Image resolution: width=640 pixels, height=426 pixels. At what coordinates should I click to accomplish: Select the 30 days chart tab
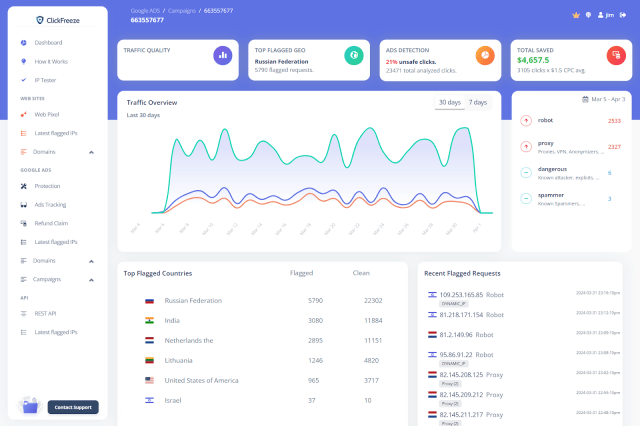pyautogui.click(x=449, y=102)
